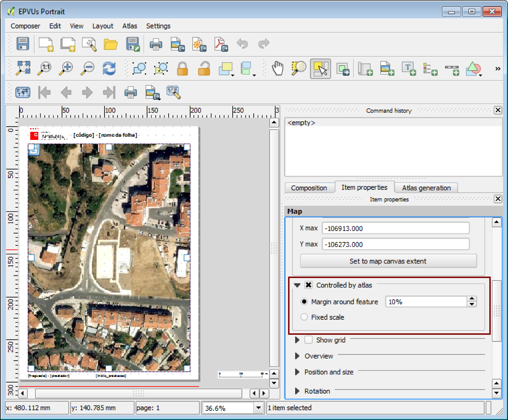Add an image item

(x=387, y=68)
